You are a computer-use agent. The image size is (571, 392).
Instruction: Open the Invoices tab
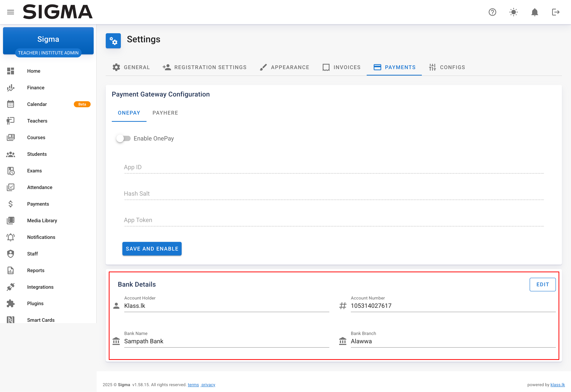click(x=341, y=67)
